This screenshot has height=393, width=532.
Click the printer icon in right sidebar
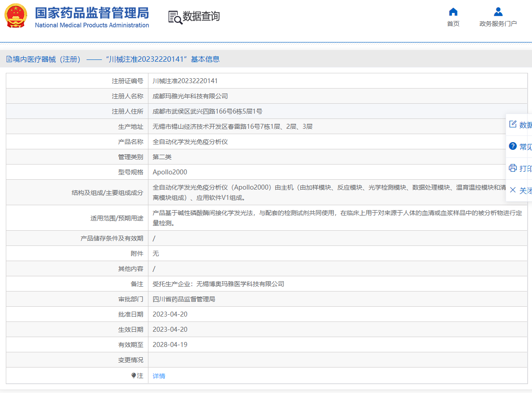click(513, 168)
